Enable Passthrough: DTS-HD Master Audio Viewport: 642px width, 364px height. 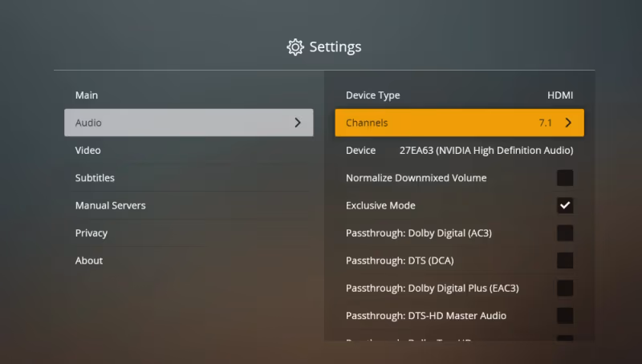pos(565,316)
